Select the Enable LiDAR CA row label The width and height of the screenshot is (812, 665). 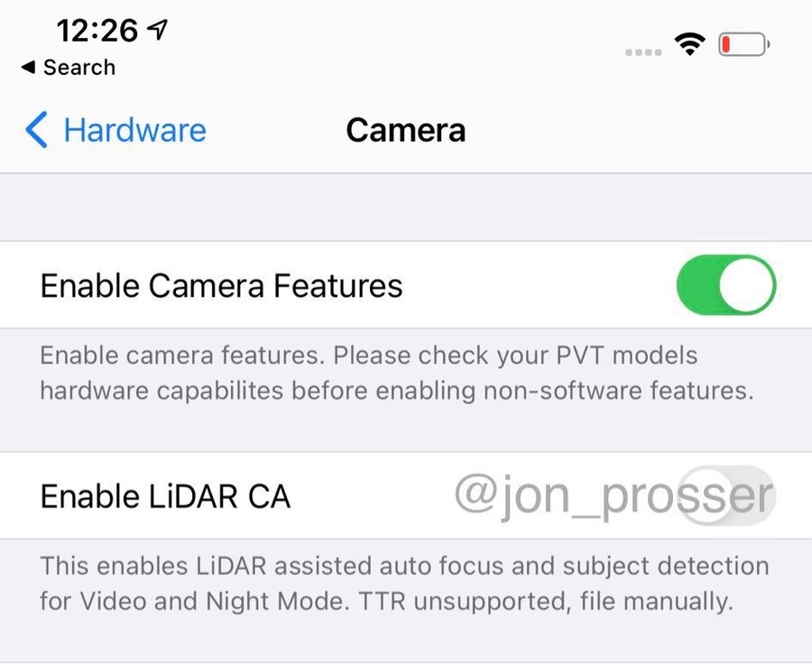coord(165,496)
